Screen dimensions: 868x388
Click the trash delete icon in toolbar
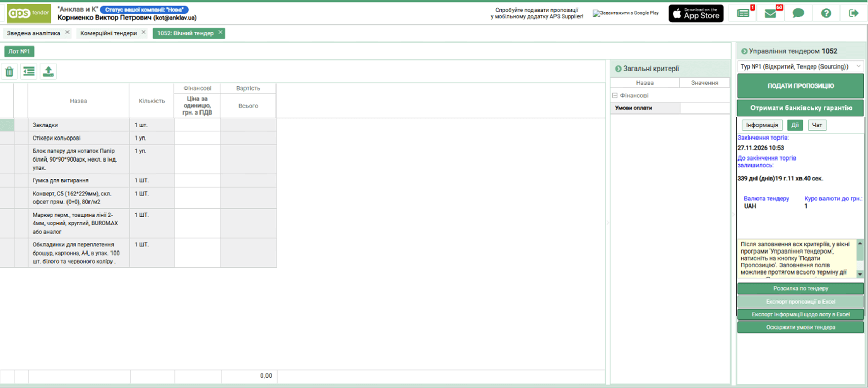9,72
